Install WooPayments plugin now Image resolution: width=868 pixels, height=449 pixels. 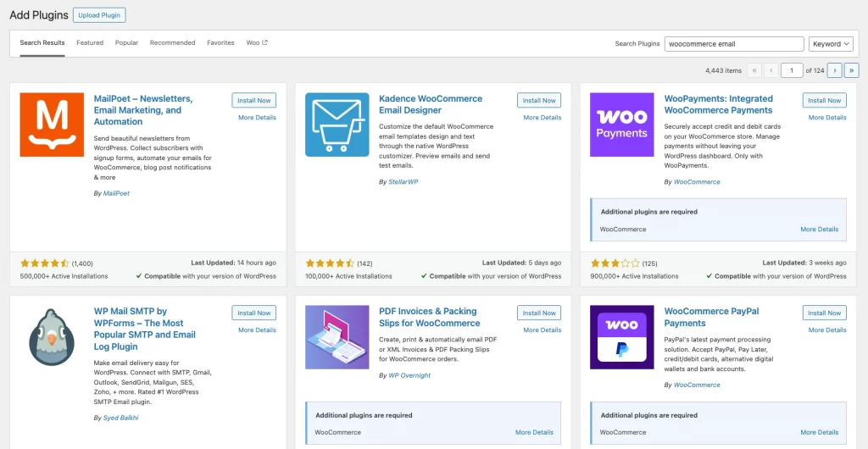[x=824, y=101]
